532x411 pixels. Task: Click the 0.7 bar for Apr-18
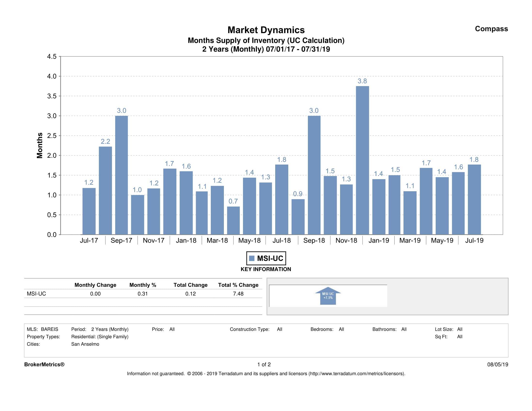click(x=233, y=220)
